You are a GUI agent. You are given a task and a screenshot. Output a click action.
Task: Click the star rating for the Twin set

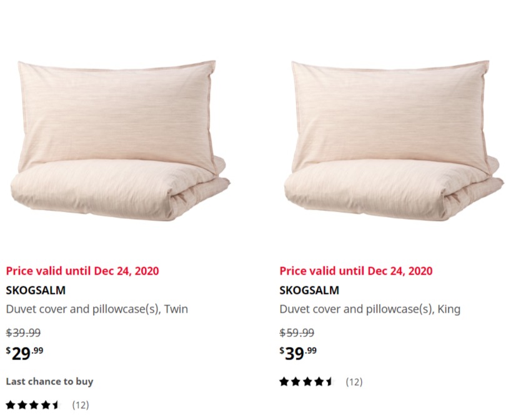coord(33,405)
